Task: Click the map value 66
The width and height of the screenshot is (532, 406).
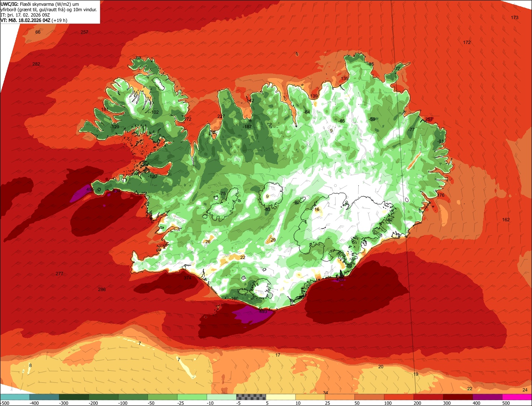Action: click(38, 32)
